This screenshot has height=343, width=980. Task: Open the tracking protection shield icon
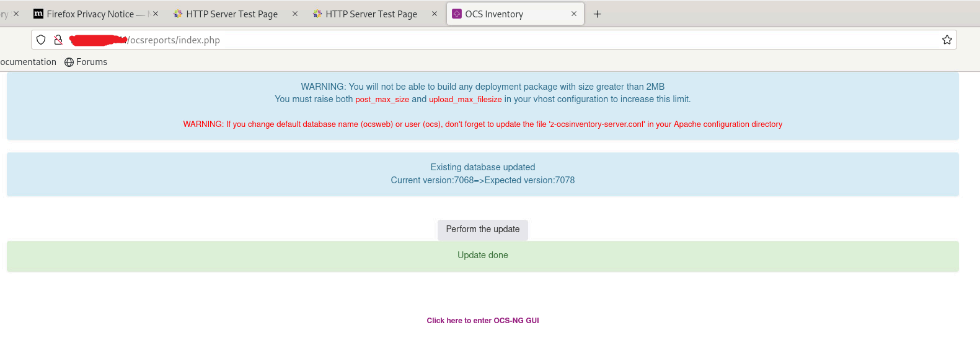tap(41, 40)
